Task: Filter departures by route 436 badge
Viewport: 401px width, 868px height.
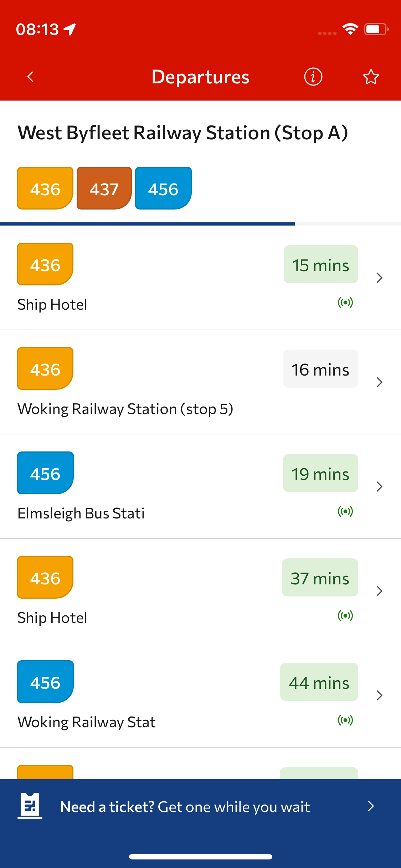Action: click(x=45, y=188)
